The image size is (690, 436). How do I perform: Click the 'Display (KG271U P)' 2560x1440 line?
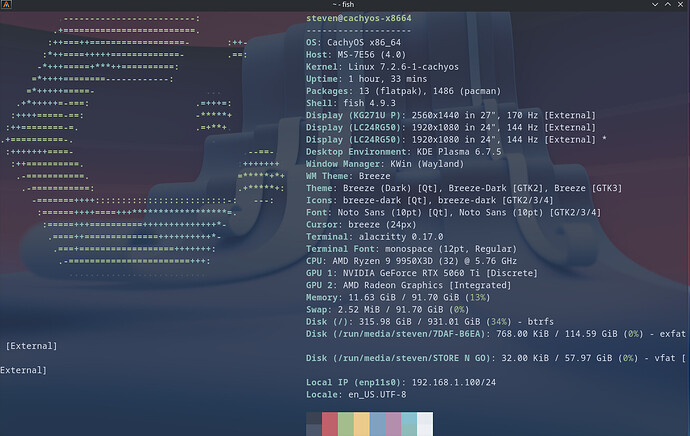pyautogui.click(x=451, y=115)
